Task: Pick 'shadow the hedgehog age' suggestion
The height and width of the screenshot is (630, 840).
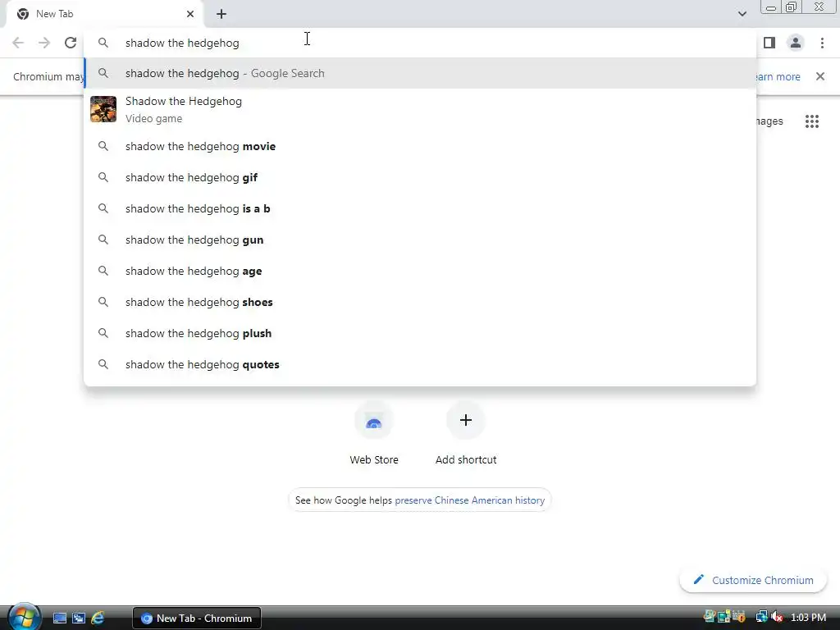Action: 420,271
